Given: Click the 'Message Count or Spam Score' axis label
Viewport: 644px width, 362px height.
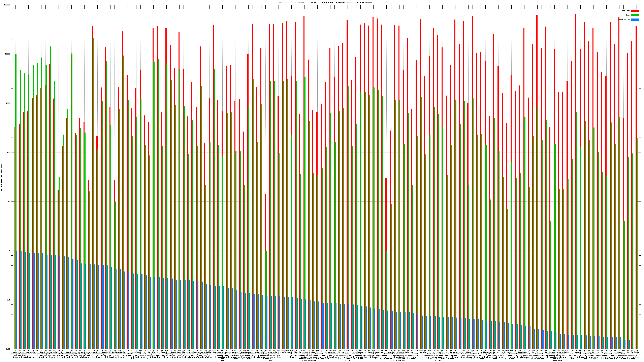Looking at the screenshot, I should (x=1, y=177).
